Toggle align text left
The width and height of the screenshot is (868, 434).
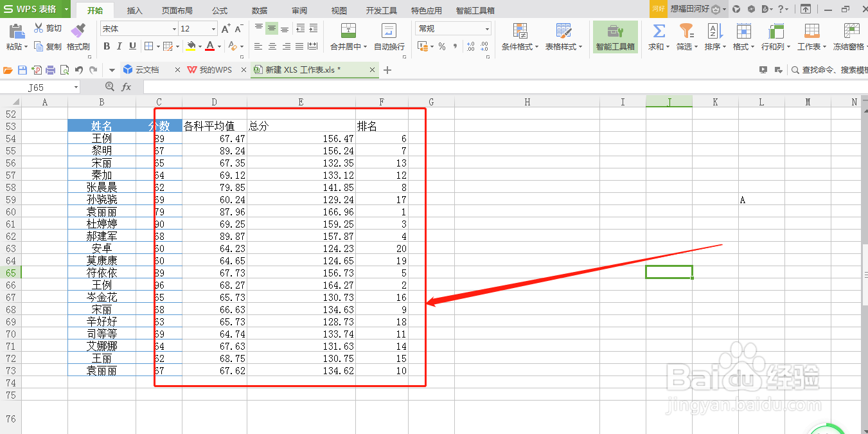(258, 46)
